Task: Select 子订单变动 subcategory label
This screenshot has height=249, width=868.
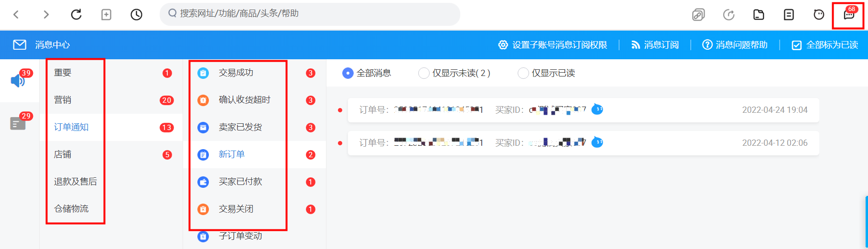Action: [240, 236]
